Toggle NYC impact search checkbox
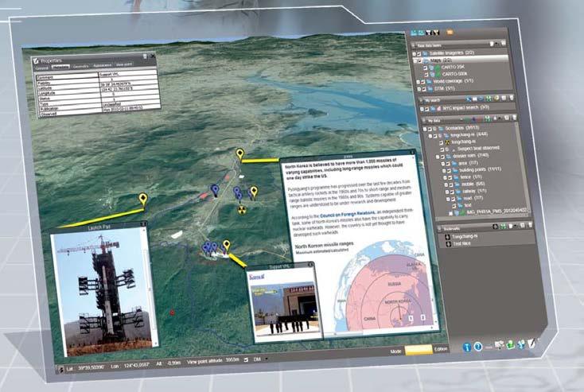The image size is (584, 392). coord(426,109)
